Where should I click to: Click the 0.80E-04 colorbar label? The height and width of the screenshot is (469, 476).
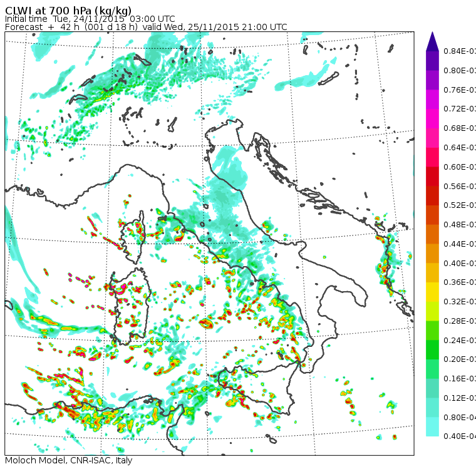tap(459, 418)
